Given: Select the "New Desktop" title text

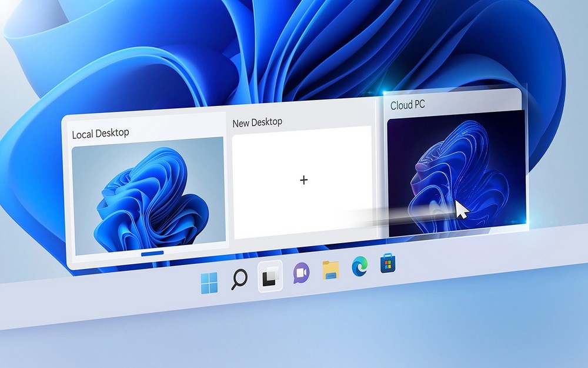Looking at the screenshot, I should (x=257, y=122).
